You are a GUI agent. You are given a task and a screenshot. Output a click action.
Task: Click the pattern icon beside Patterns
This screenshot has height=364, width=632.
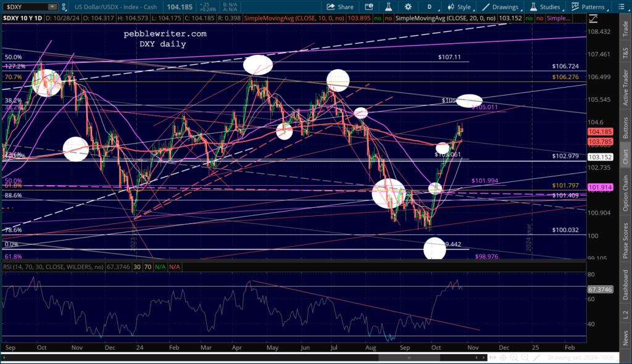click(575, 7)
